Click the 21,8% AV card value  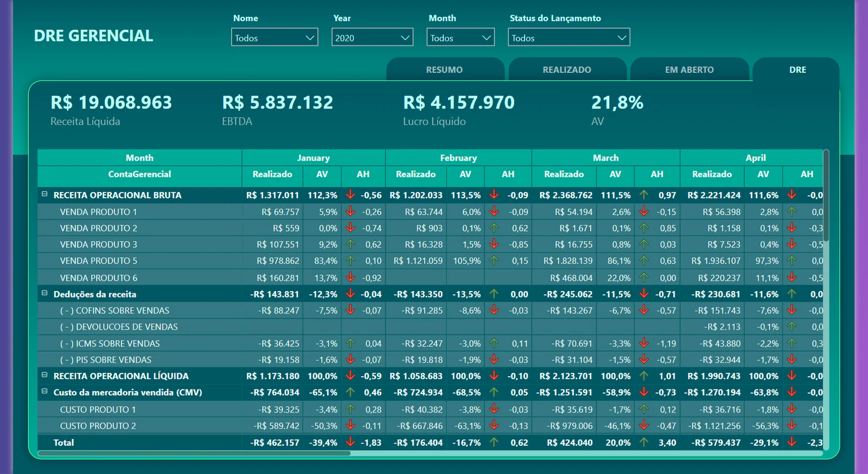[617, 102]
